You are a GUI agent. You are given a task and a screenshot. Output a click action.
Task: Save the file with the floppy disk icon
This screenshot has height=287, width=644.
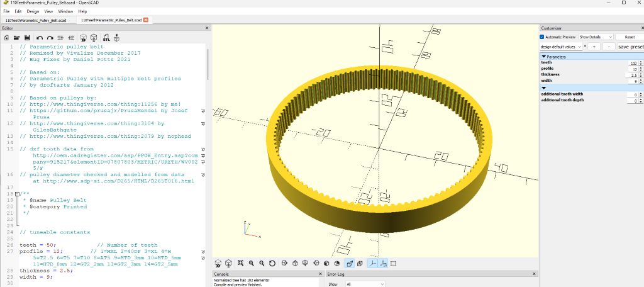point(27,38)
